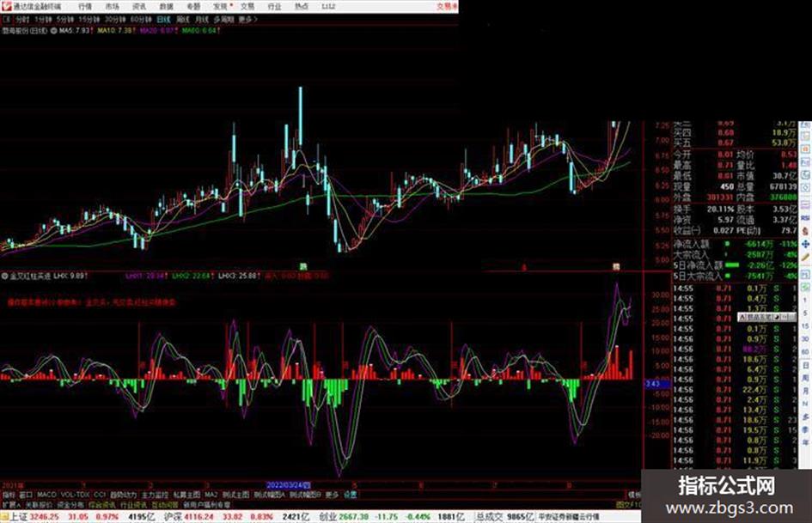Open the 资金分布 tab
Image resolution: width=812 pixels, height=523 pixels.
pos(70,505)
